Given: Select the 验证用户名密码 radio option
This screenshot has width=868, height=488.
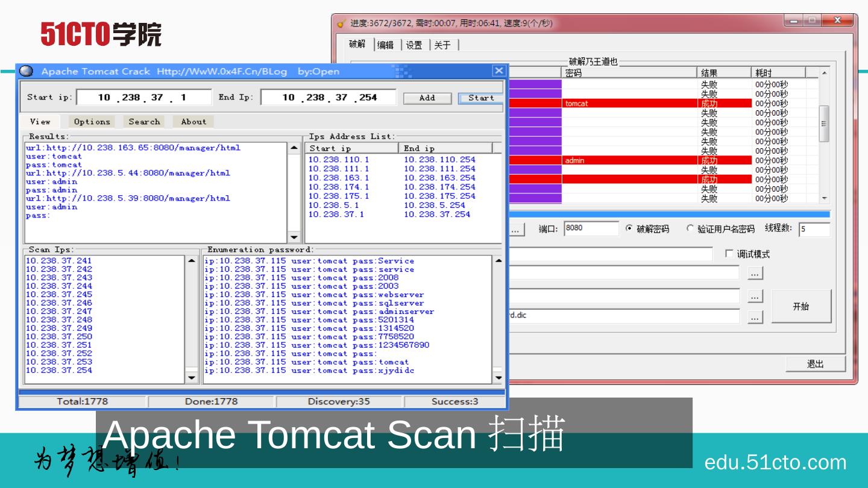Looking at the screenshot, I should pyautogui.click(x=691, y=229).
